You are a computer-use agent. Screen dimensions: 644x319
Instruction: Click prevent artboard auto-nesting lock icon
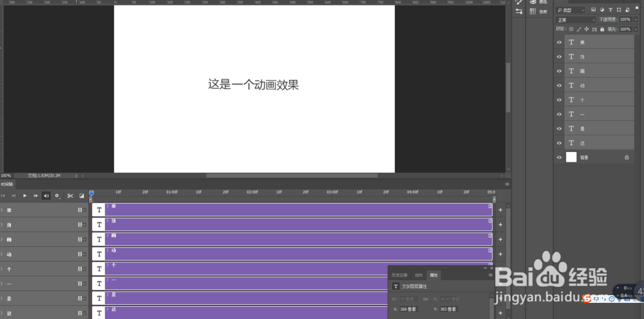click(594, 29)
